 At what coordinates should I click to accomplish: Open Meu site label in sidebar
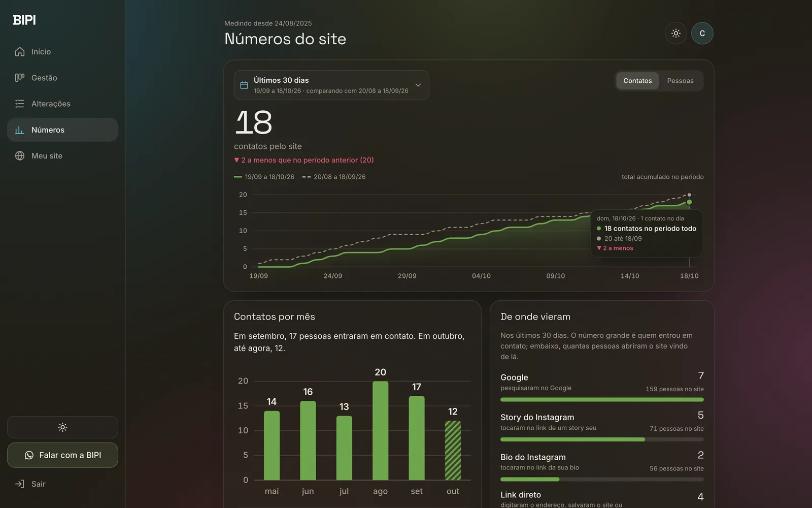click(47, 156)
